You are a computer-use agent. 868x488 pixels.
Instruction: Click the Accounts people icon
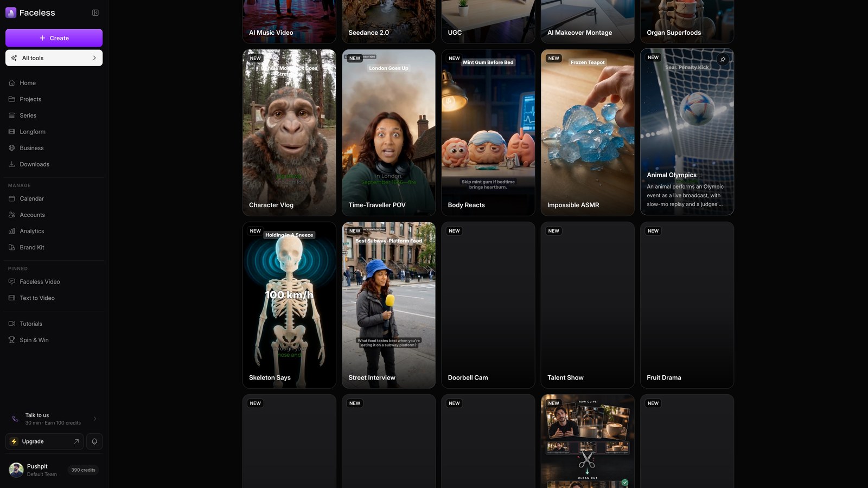pyautogui.click(x=12, y=215)
